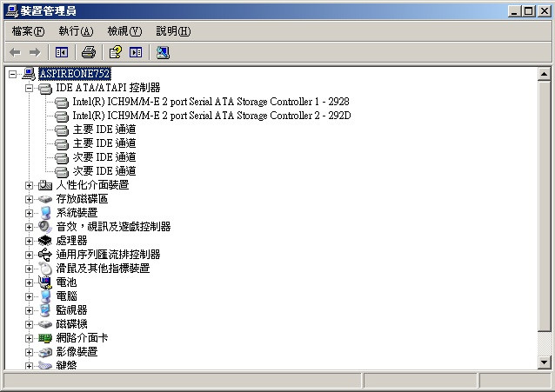Select the first 次要 IDE 通道 entry
The width and height of the screenshot is (555, 392).
[x=104, y=156]
